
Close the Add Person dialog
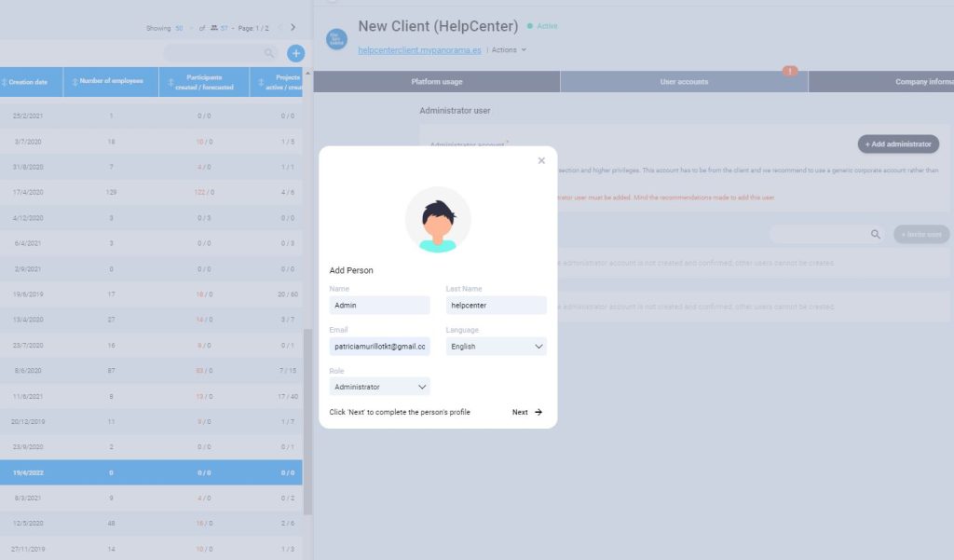click(x=541, y=161)
